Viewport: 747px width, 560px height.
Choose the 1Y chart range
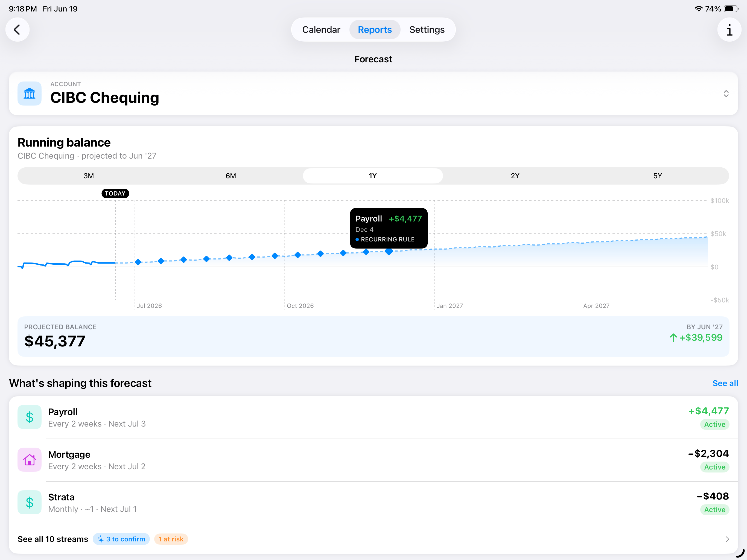click(x=373, y=176)
